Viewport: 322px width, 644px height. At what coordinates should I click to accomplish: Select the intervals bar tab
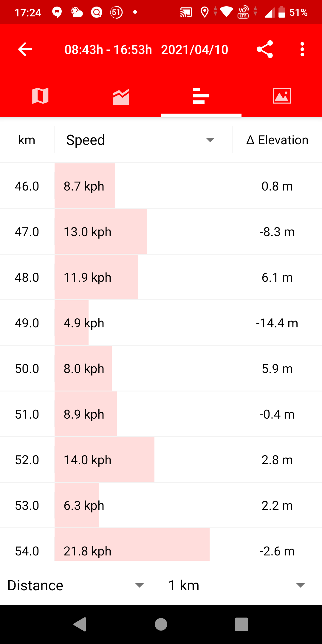(201, 96)
